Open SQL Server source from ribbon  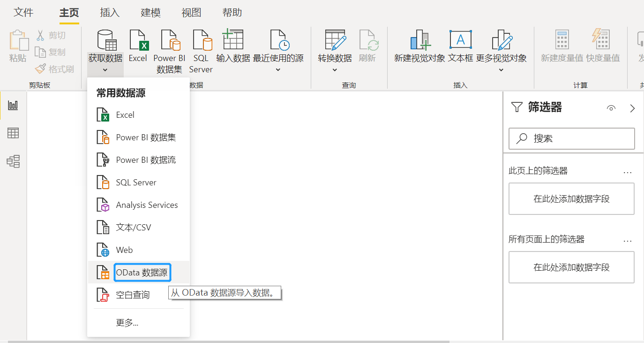[201, 41]
